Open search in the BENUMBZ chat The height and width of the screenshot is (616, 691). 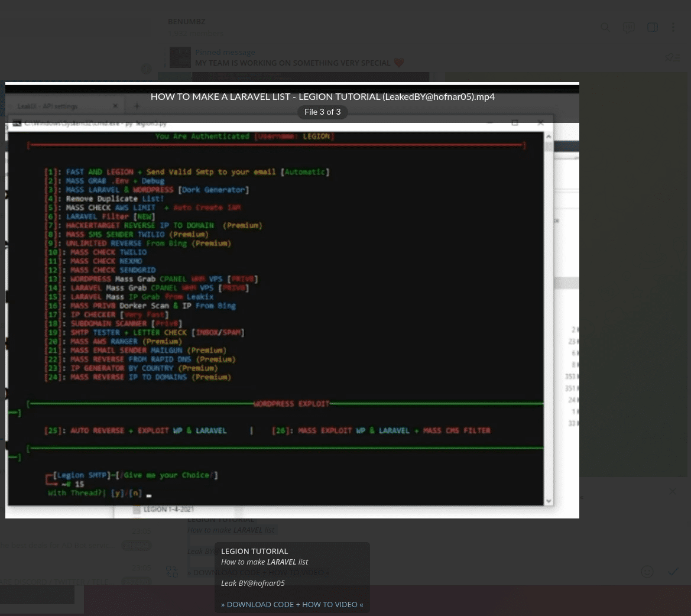click(605, 28)
